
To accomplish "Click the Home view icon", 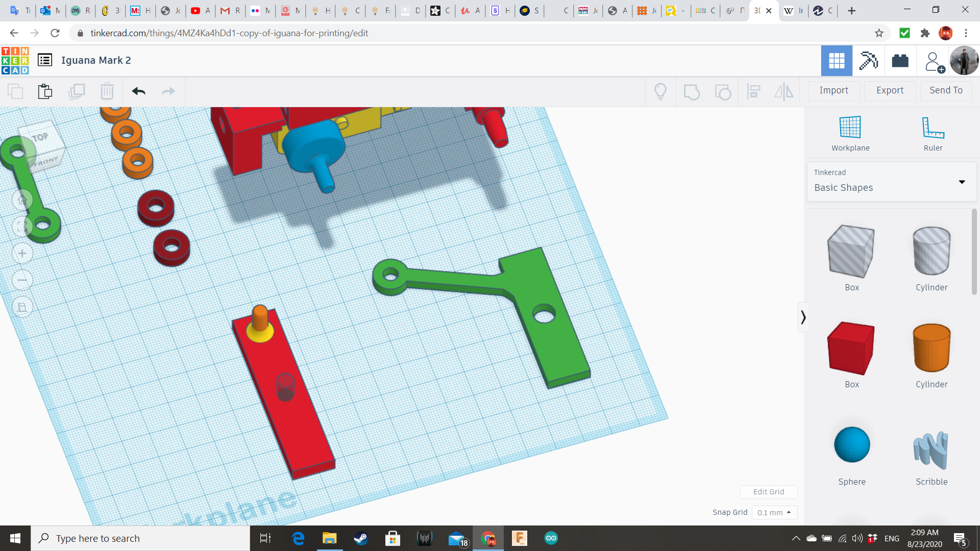I will coord(22,200).
